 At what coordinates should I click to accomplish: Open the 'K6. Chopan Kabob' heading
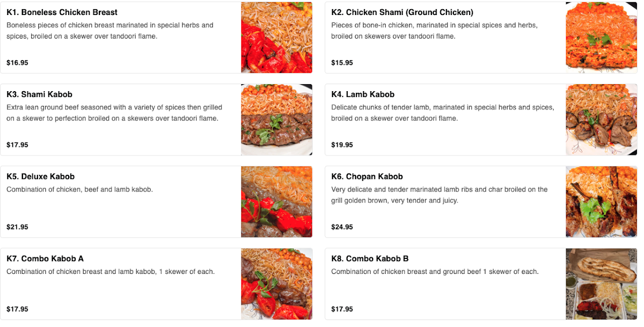tap(367, 176)
